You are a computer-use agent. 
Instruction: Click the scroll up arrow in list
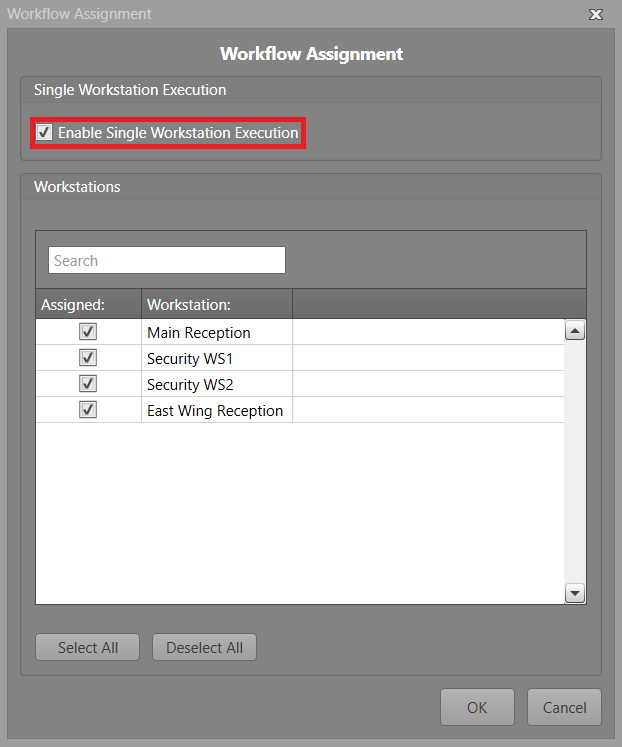575,331
